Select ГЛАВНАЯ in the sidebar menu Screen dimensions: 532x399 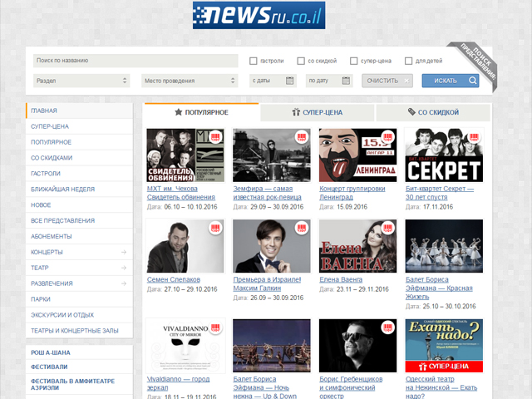coord(80,111)
